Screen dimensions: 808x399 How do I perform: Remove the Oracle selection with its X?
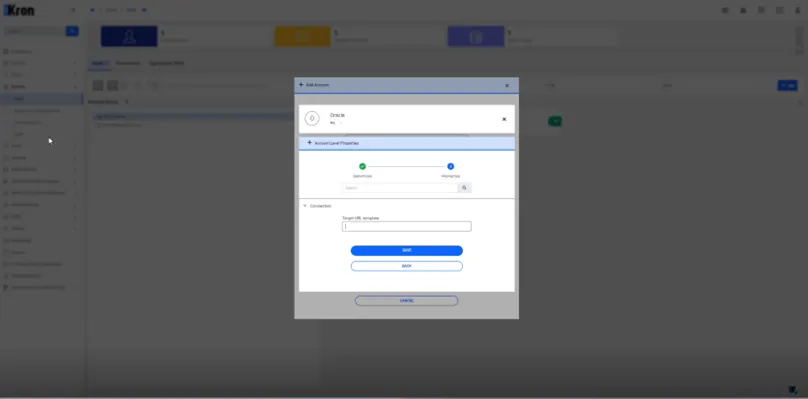(x=504, y=119)
